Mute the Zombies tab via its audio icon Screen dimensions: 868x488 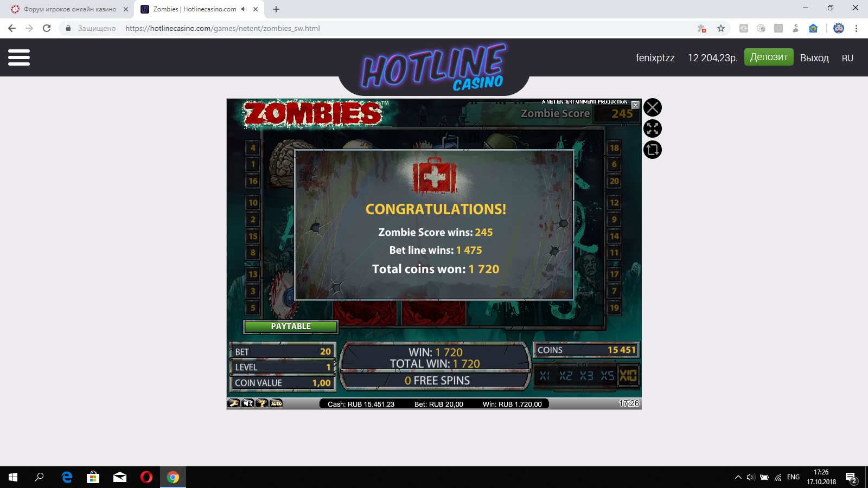point(244,9)
